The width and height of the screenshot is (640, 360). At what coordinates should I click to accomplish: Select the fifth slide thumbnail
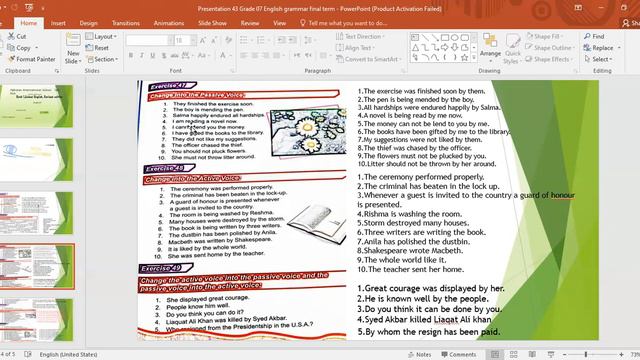click(36, 320)
